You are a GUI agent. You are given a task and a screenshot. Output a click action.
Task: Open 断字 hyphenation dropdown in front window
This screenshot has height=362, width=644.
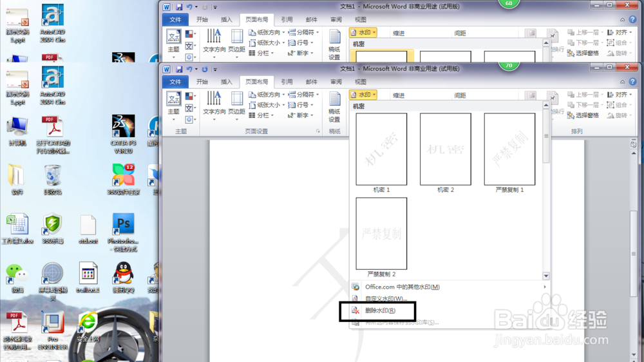tap(301, 115)
